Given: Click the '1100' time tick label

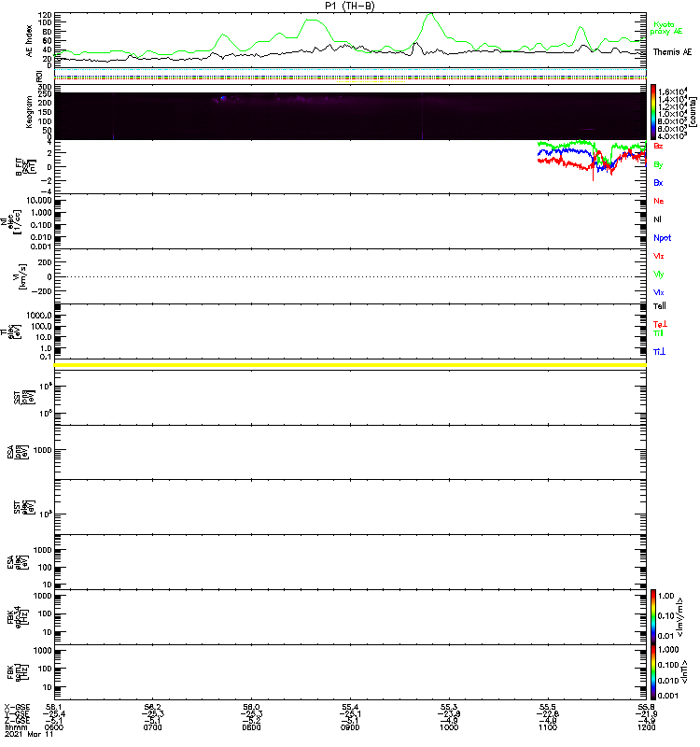Looking at the screenshot, I should [548, 727].
